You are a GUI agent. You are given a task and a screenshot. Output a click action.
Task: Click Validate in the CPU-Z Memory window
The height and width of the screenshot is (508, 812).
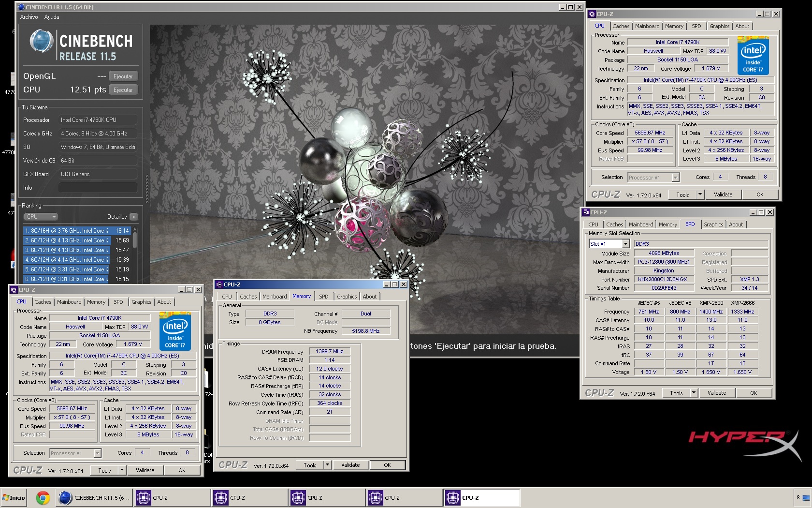click(x=350, y=465)
